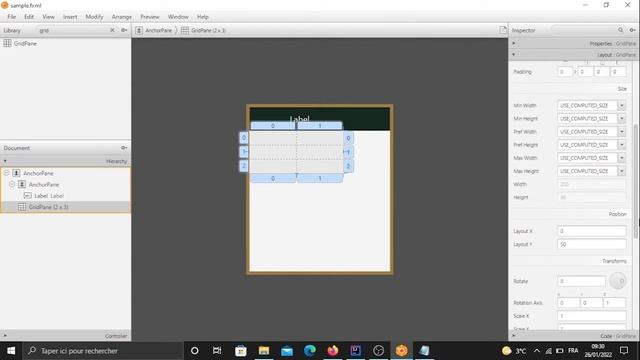
Task: Click the first Padding input field
Action: pyautogui.click(x=565, y=72)
